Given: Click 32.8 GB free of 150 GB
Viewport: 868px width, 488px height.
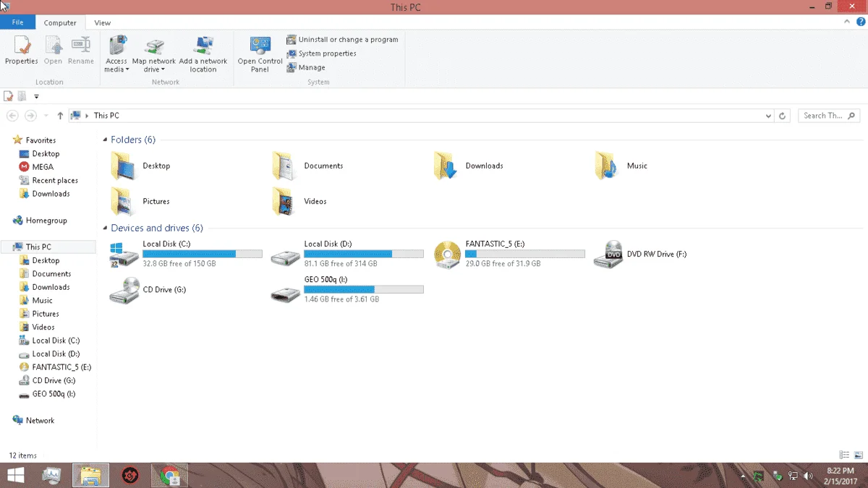Looking at the screenshot, I should tap(179, 264).
